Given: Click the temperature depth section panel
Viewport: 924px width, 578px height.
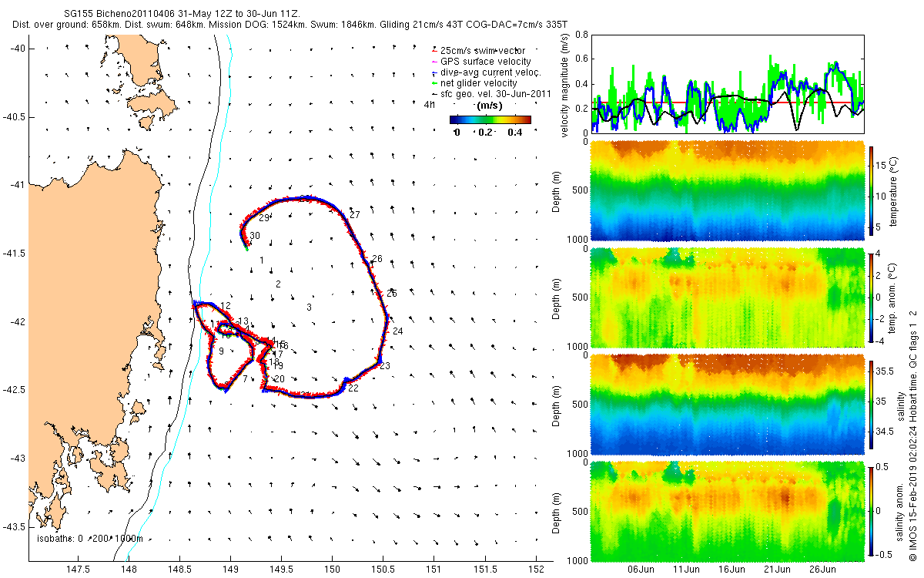Looking at the screenshot, I should (x=728, y=190).
